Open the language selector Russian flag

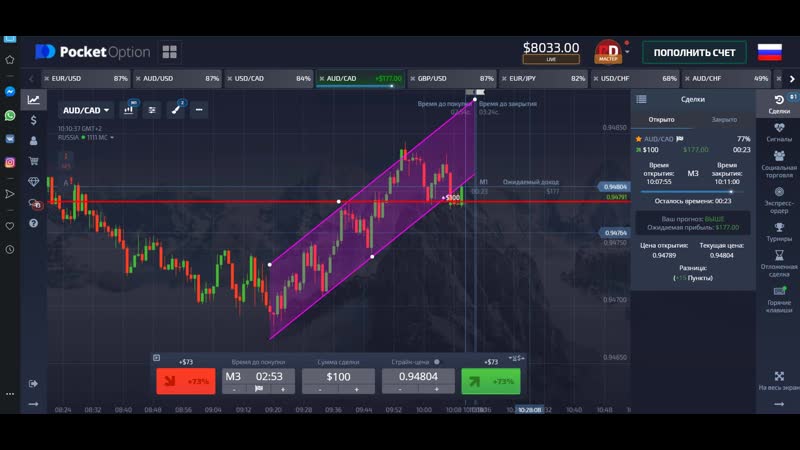[x=769, y=52]
